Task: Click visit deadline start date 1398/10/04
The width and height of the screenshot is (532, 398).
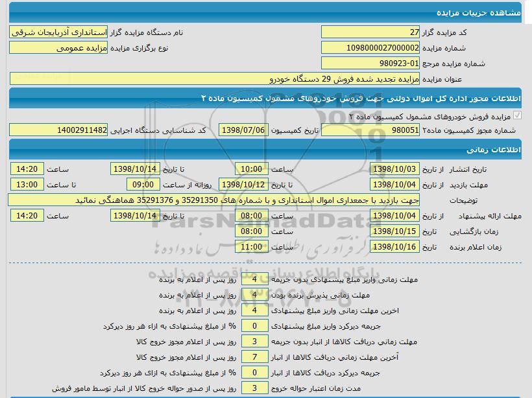Action: pos(394,185)
